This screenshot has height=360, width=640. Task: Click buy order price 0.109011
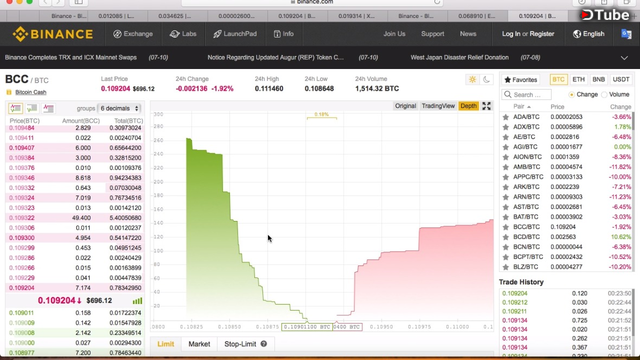coord(21,313)
